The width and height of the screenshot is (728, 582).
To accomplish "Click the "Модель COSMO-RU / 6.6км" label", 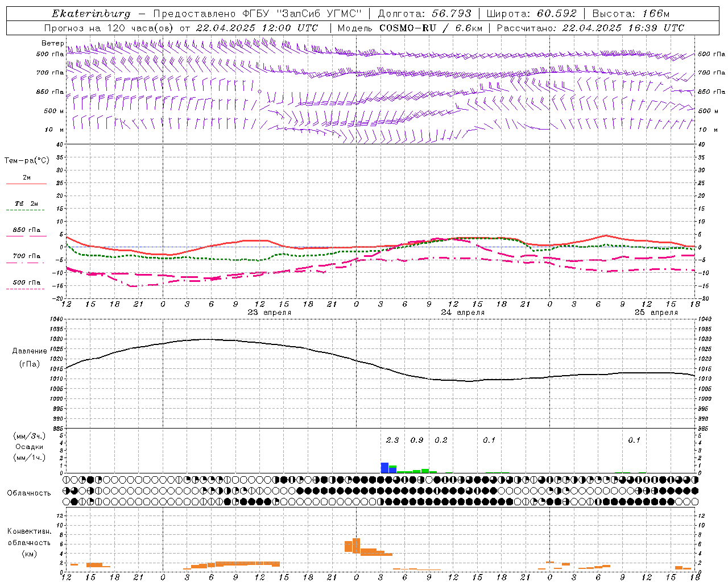I will coord(410,28).
